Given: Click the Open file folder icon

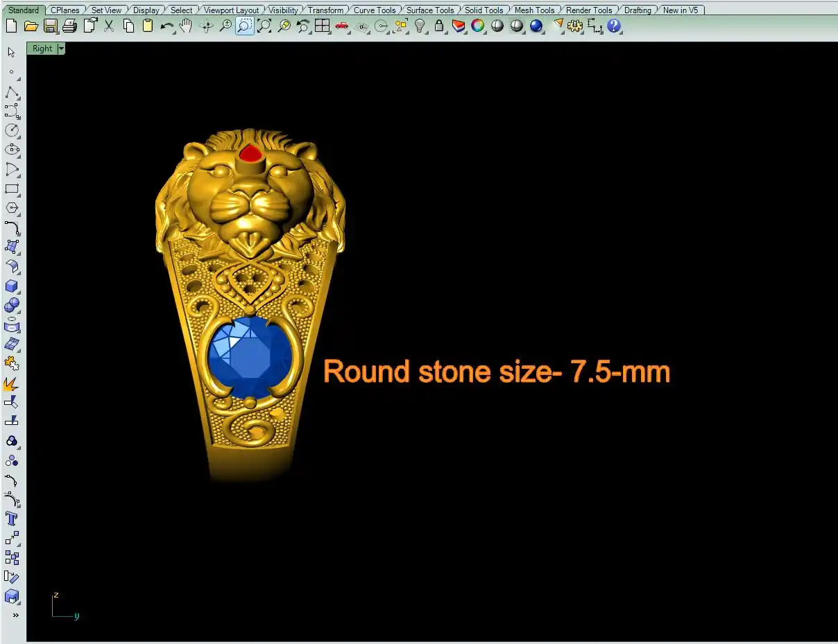Looking at the screenshot, I should [x=31, y=26].
